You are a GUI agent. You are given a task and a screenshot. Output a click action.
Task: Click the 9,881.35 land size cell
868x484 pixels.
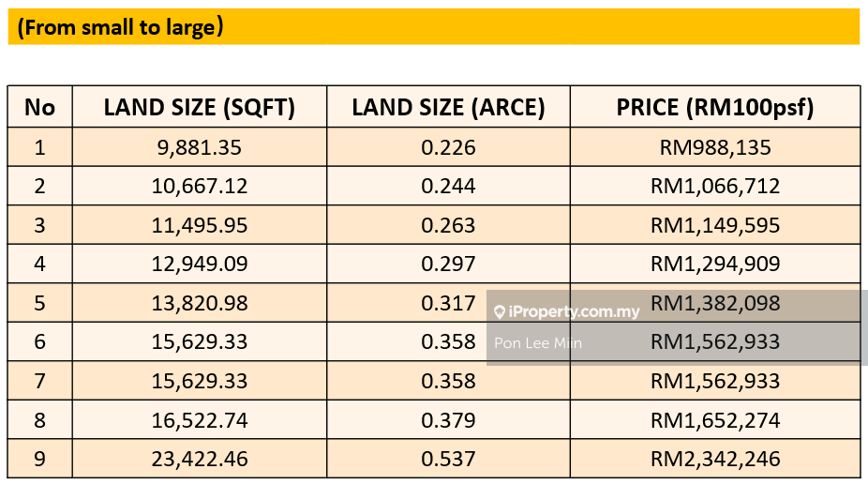pos(200,147)
